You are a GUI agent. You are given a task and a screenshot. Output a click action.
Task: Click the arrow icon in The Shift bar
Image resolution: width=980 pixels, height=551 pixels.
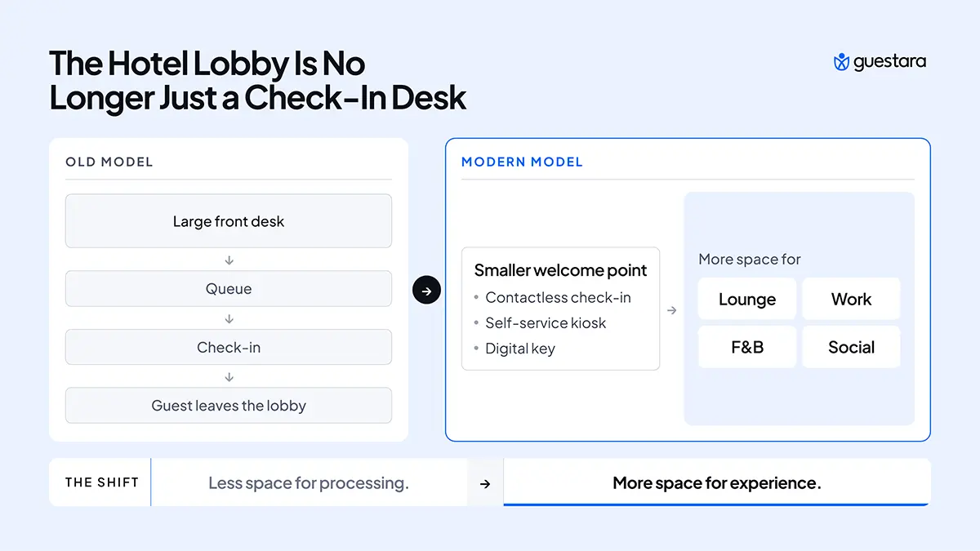(x=485, y=483)
